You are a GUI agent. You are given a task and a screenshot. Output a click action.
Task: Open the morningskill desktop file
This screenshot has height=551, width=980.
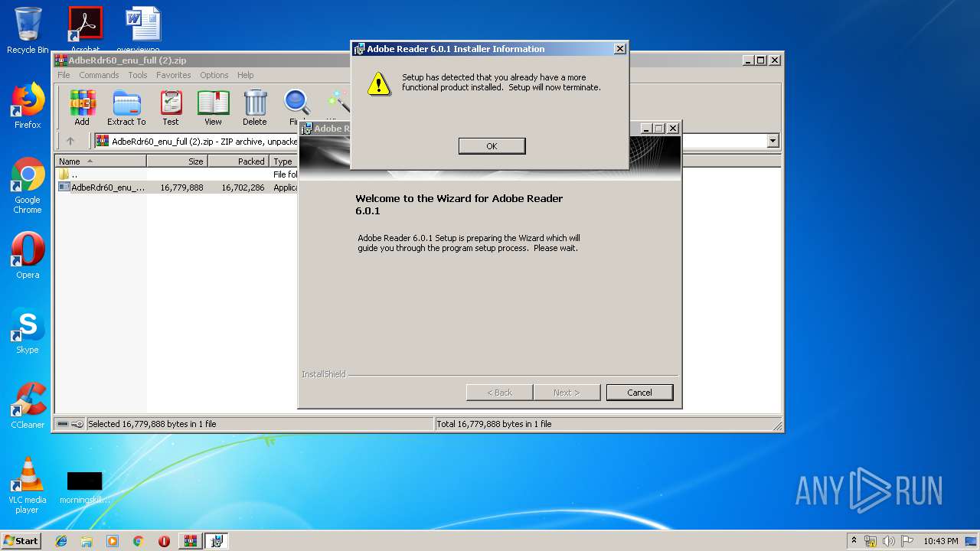84,487
